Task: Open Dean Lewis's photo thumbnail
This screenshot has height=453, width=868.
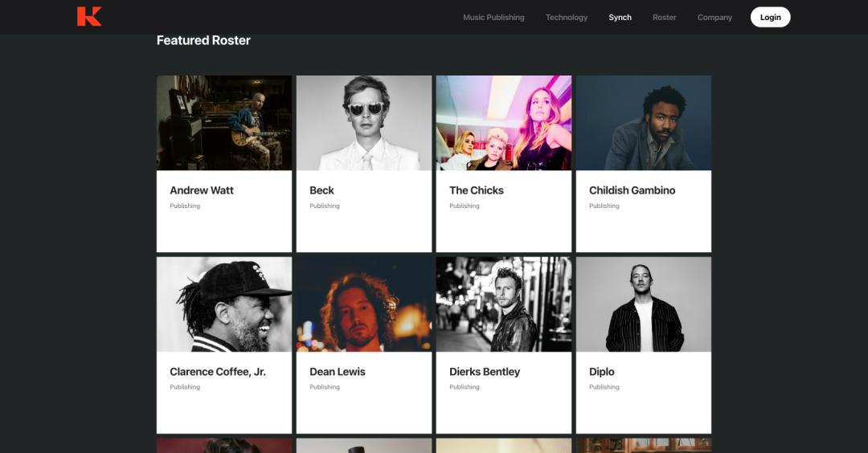Action: (364, 304)
